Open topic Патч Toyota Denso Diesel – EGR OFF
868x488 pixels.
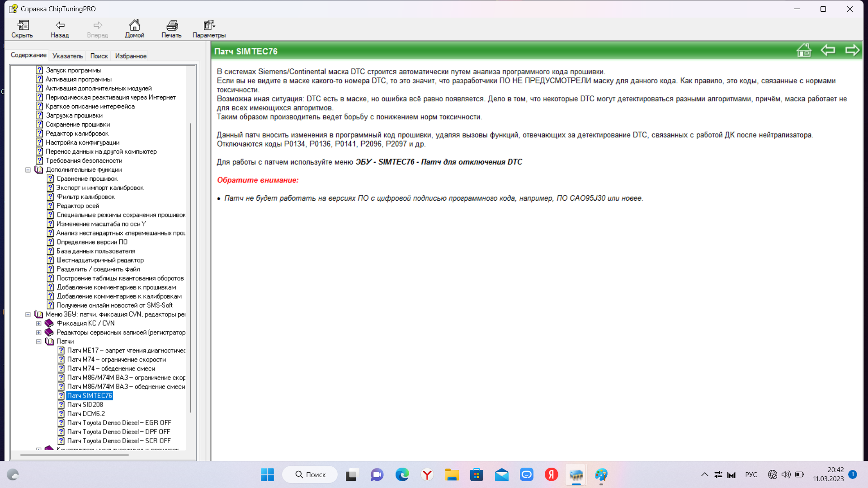[119, 423]
